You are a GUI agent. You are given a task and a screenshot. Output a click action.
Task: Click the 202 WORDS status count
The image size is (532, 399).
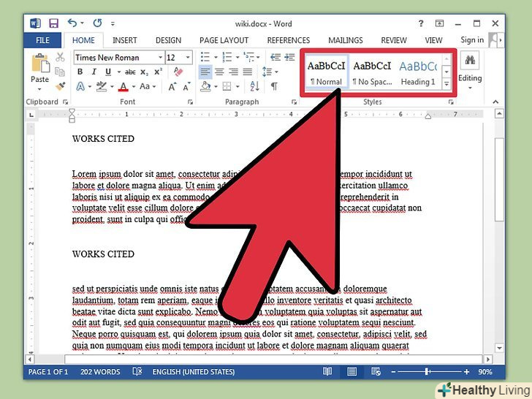(100, 372)
